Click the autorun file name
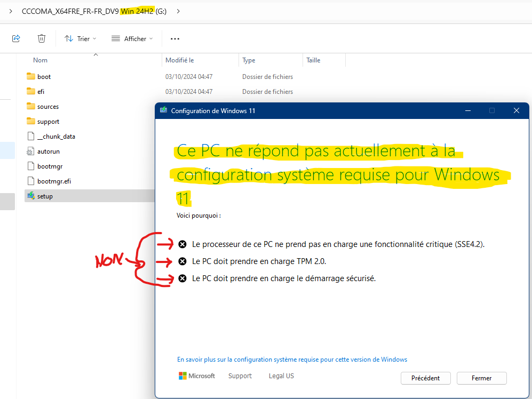Viewport: 532px width, 399px height. coord(49,151)
